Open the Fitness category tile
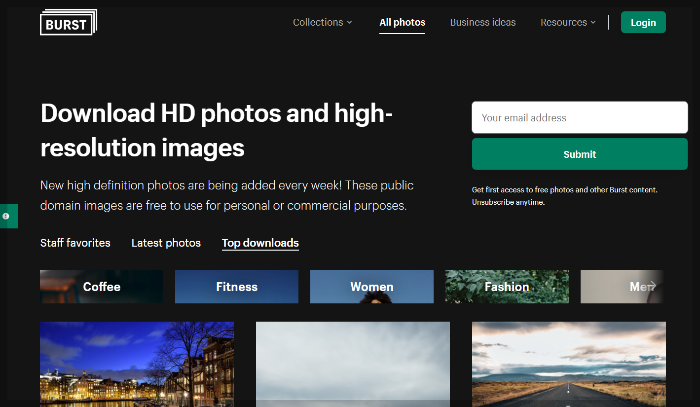Viewport: 700px width, 407px height. [237, 287]
